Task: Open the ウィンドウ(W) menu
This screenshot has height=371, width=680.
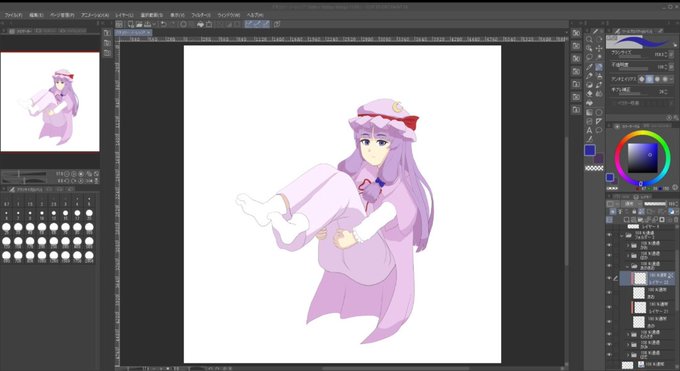Action: pyautogui.click(x=229, y=15)
